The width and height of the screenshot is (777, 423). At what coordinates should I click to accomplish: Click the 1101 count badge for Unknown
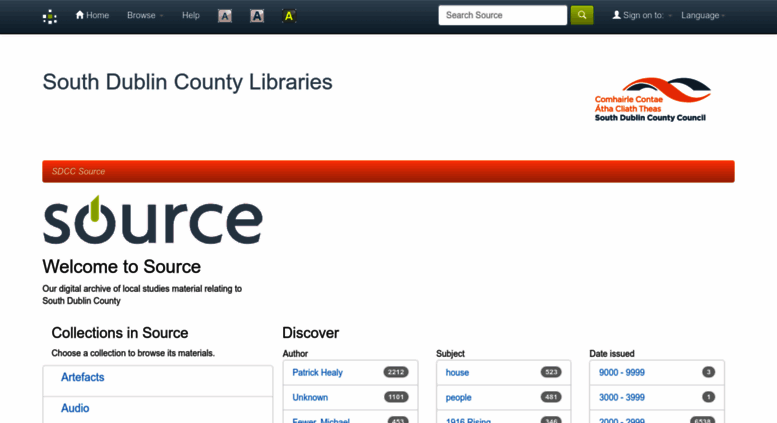click(396, 397)
